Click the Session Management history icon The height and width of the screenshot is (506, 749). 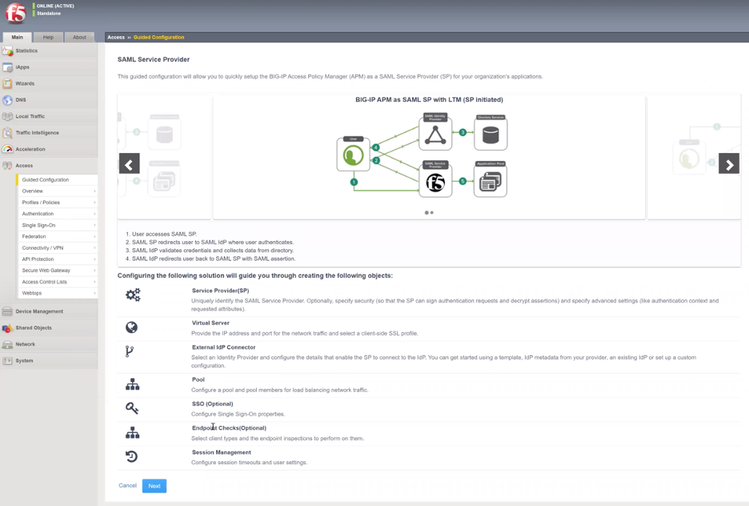tap(131, 456)
